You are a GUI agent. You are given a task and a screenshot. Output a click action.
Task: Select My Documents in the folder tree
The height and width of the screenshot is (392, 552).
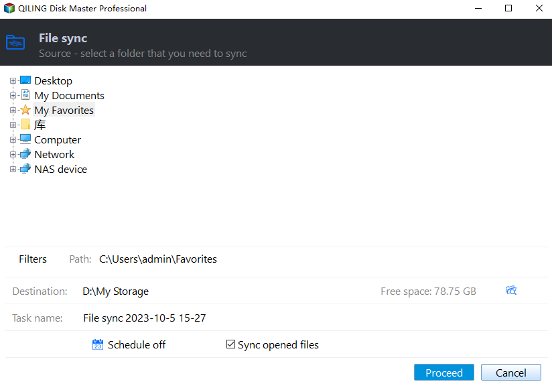coord(69,95)
